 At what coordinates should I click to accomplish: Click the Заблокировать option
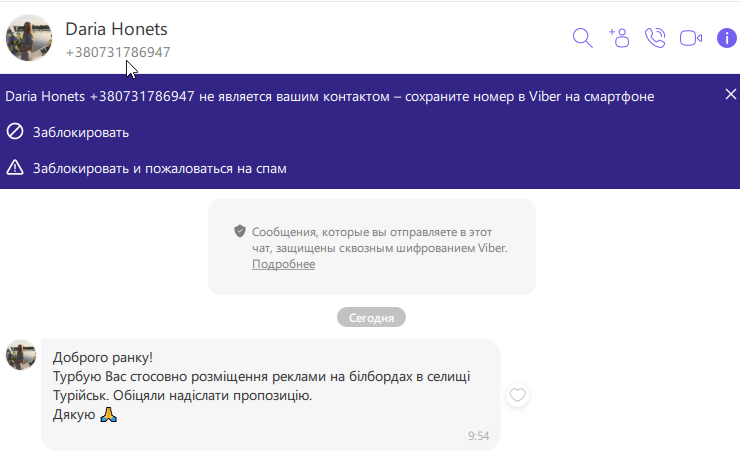point(81,133)
